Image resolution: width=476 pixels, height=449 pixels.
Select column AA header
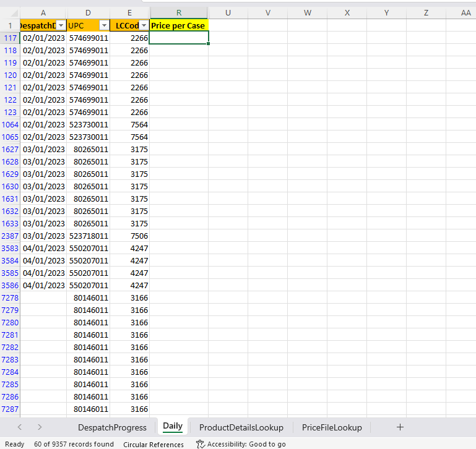coord(461,13)
